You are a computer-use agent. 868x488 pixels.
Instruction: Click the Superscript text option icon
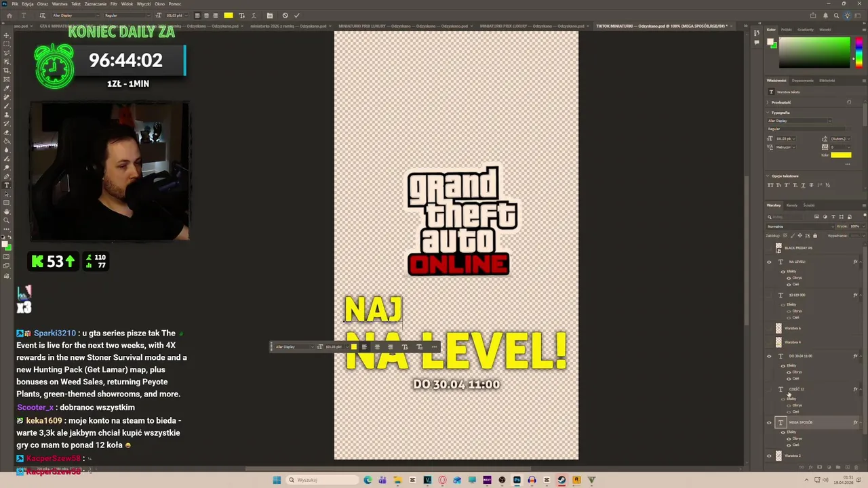pyautogui.click(x=787, y=185)
